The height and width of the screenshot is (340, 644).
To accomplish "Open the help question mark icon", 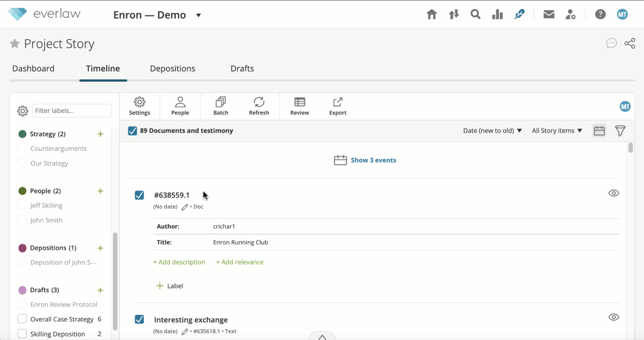I will (x=601, y=15).
